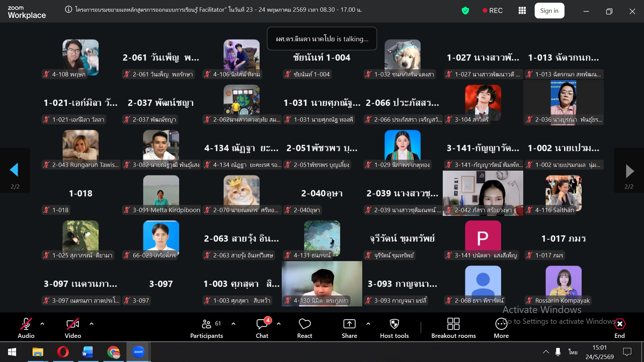Click the 1-018 name tile
The image size is (644, 362).
click(80, 193)
